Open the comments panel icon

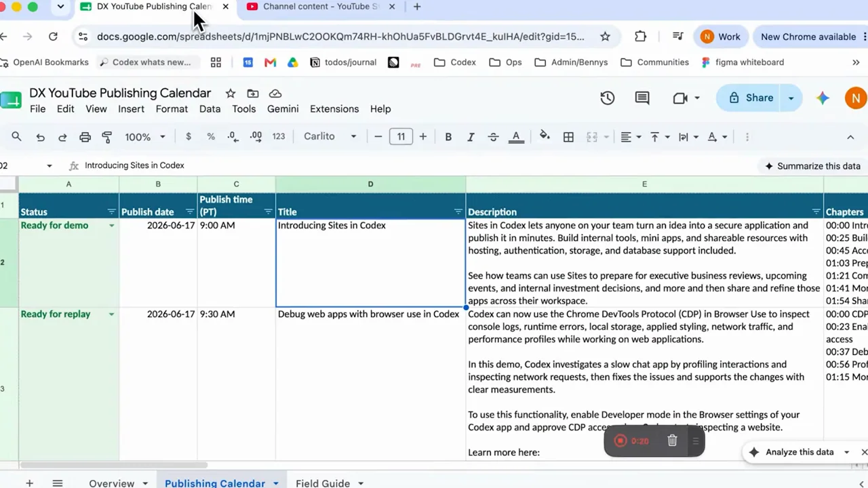click(x=642, y=98)
